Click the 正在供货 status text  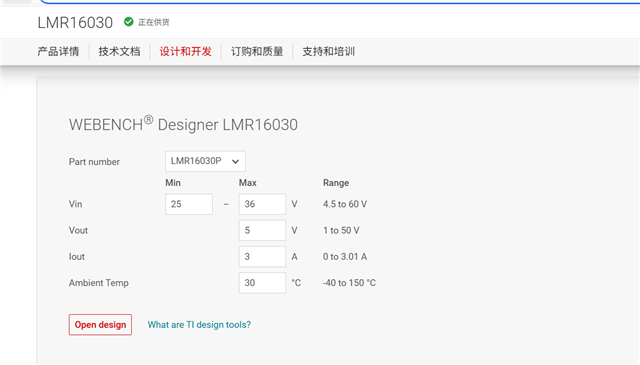click(x=153, y=22)
